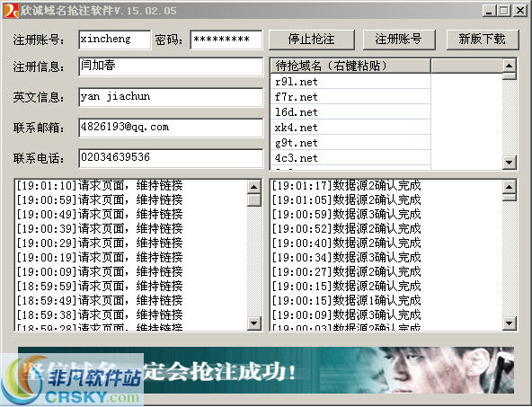
Task: Click the 待抢域名（右键粘贴） column header
Action: click(x=350, y=66)
